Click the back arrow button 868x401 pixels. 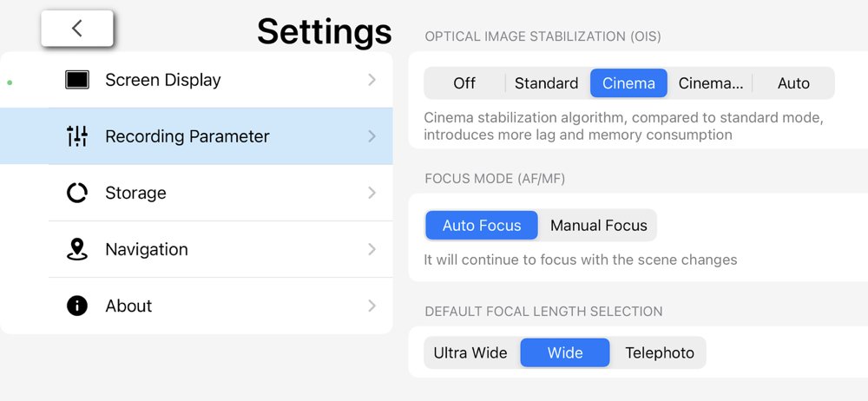tap(77, 29)
